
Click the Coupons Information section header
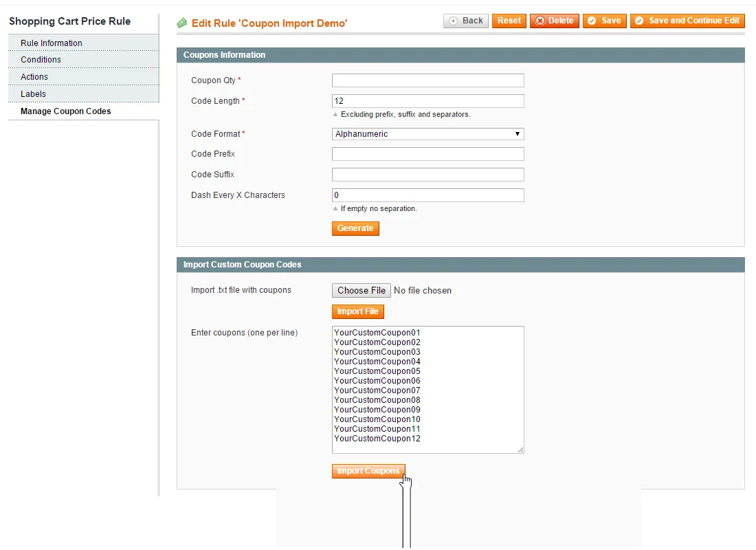coord(460,55)
